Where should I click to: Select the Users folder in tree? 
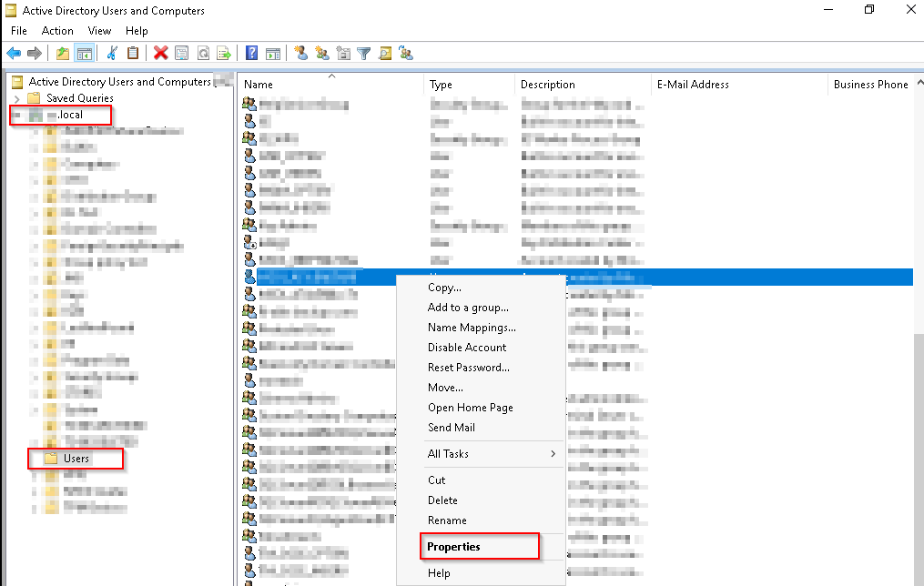(x=76, y=458)
